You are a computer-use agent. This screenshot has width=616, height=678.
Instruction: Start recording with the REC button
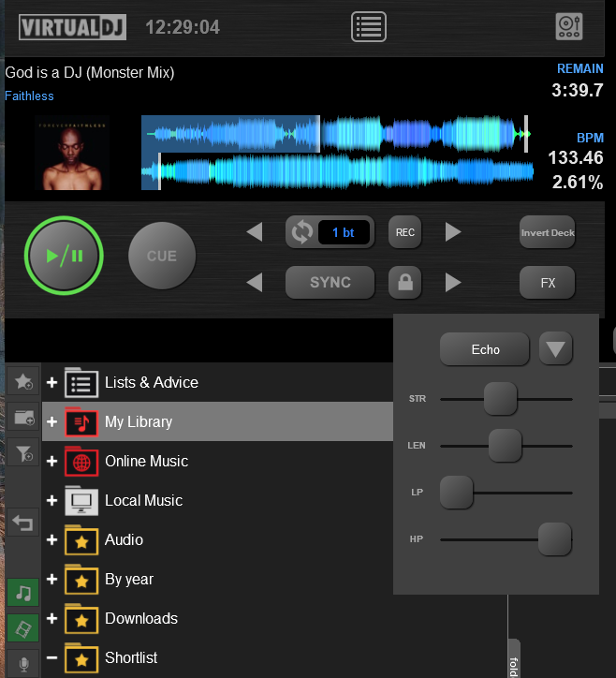point(405,232)
